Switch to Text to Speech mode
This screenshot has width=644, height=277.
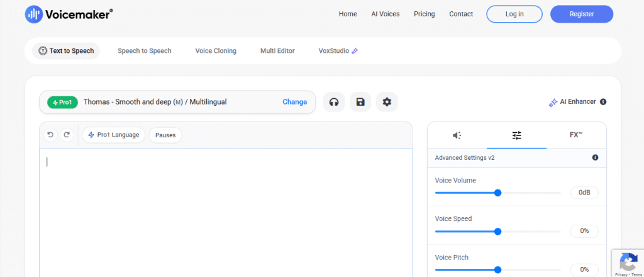tap(66, 51)
